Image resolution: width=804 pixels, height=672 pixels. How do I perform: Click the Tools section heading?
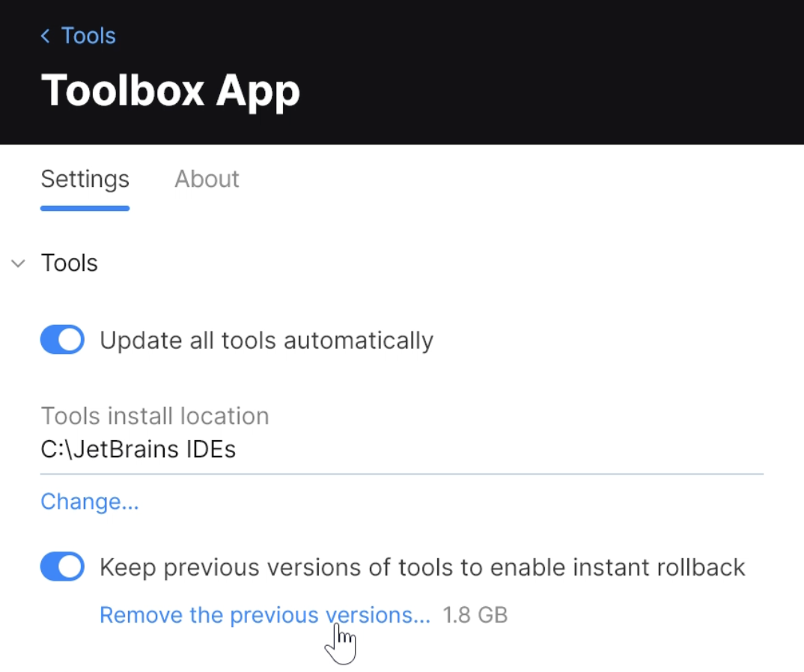point(70,263)
